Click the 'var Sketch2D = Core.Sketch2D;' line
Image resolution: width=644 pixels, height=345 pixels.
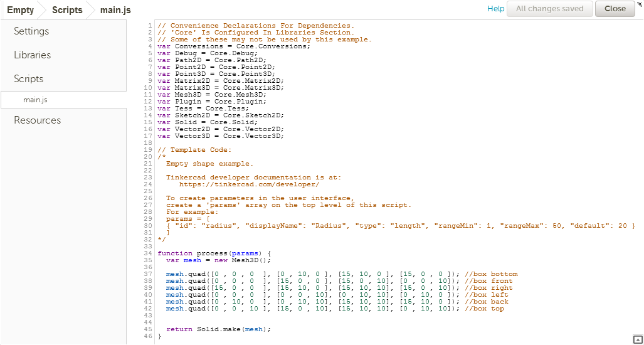coord(221,115)
